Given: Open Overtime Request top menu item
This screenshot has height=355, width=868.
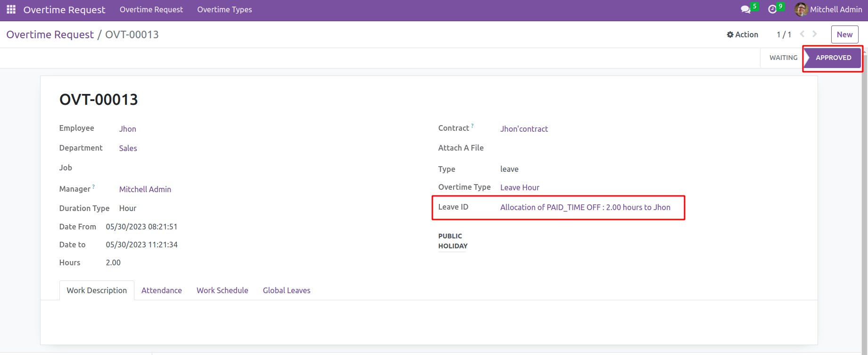Looking at the screenshot, I should pyautogui.click(x=151, y=9).
